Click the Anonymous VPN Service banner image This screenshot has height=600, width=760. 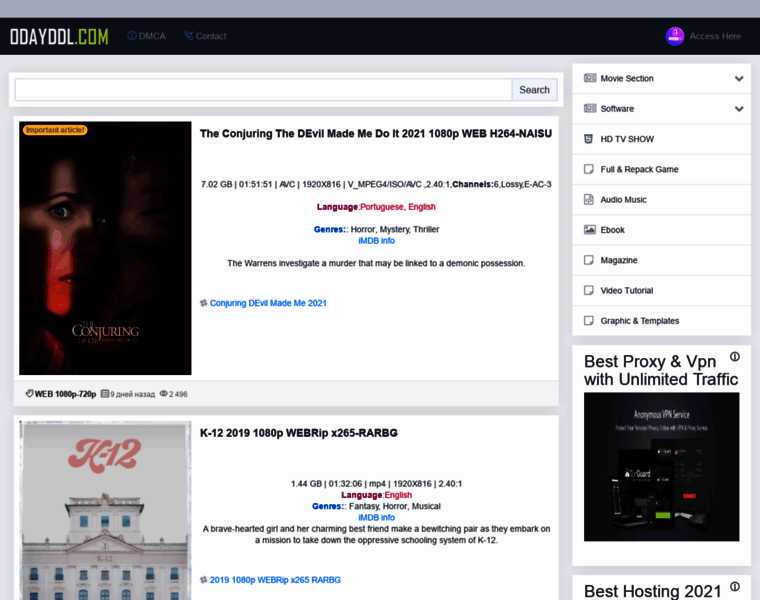[662, 467]
